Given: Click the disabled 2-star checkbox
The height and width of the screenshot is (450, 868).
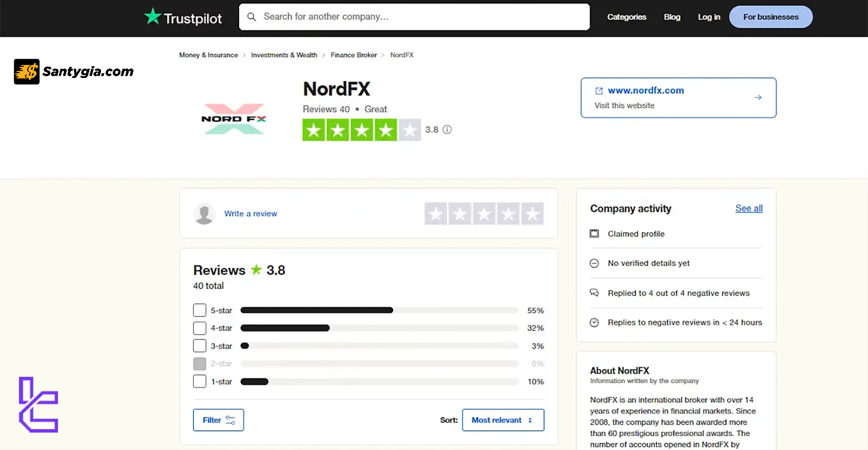Looking at the screenshot, I should pos(200,364).
